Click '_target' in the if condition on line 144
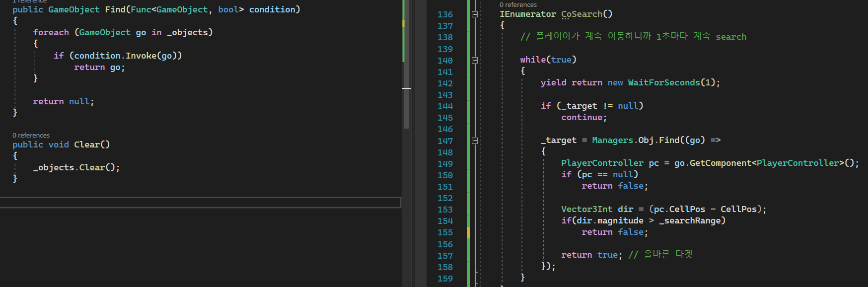Screen dimensions: 868x287 [579, 106]
